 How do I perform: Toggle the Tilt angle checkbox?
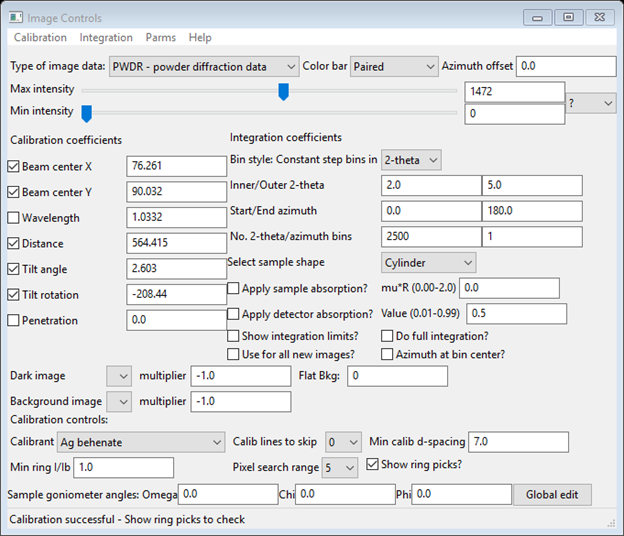coord(13,269)
